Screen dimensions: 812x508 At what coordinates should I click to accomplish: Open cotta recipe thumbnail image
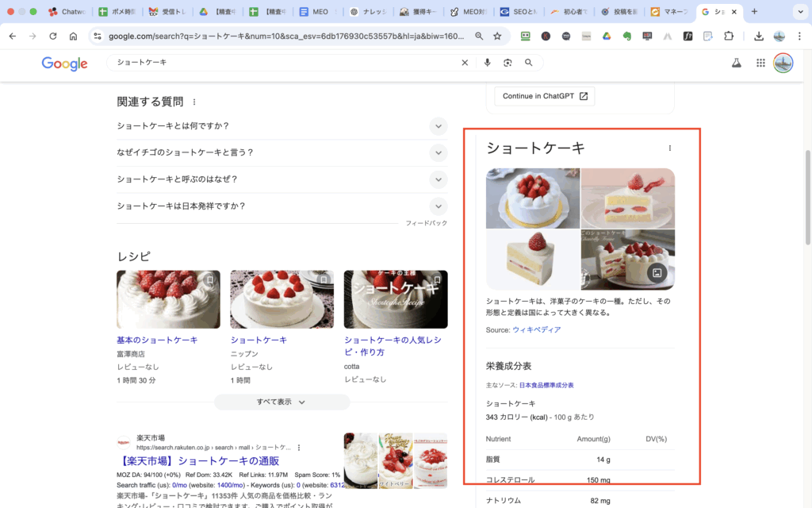tap(396, 299)
